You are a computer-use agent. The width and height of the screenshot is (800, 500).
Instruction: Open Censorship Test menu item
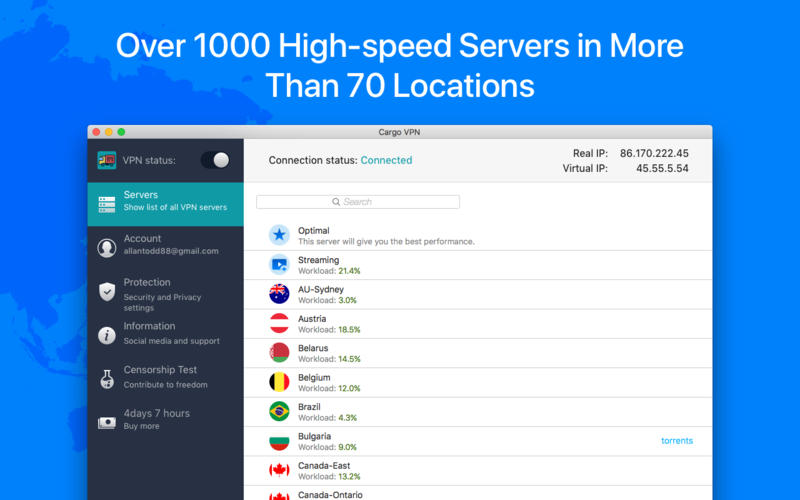click(x=165, y=379)
